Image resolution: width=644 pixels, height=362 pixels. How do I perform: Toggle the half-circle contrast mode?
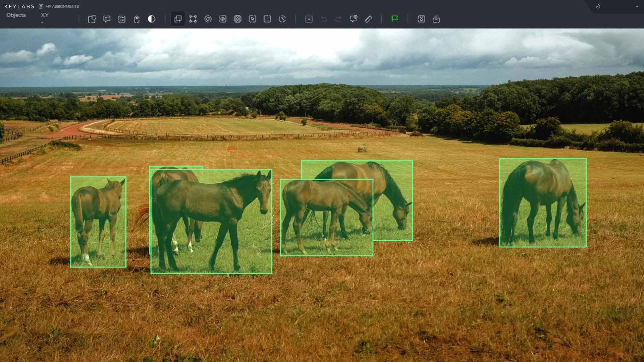point(152,19)
